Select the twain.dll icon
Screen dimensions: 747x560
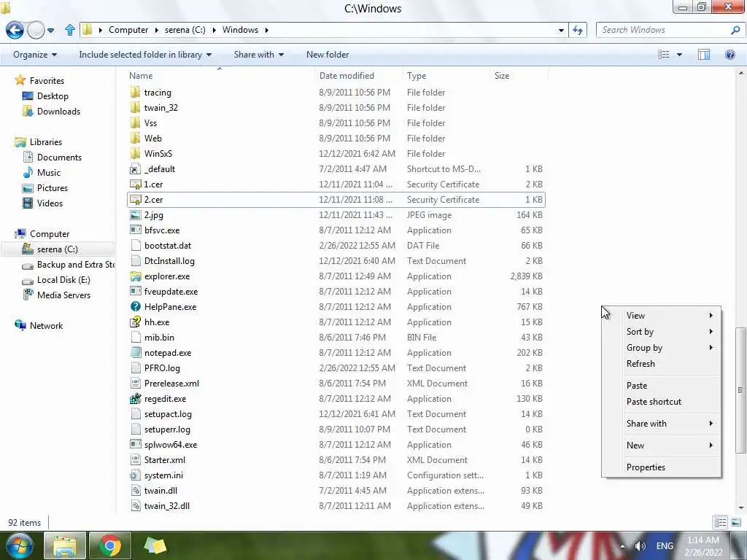[x=135, y=491]
